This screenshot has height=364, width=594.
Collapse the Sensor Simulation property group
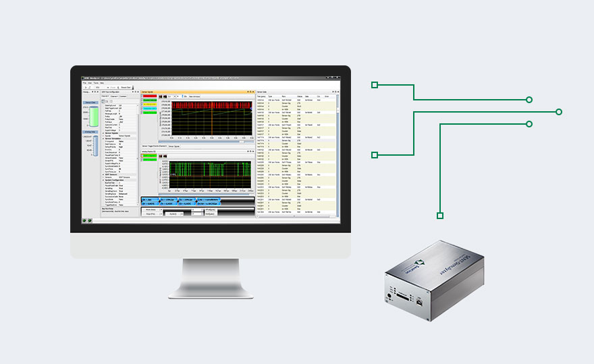[103, 138]
